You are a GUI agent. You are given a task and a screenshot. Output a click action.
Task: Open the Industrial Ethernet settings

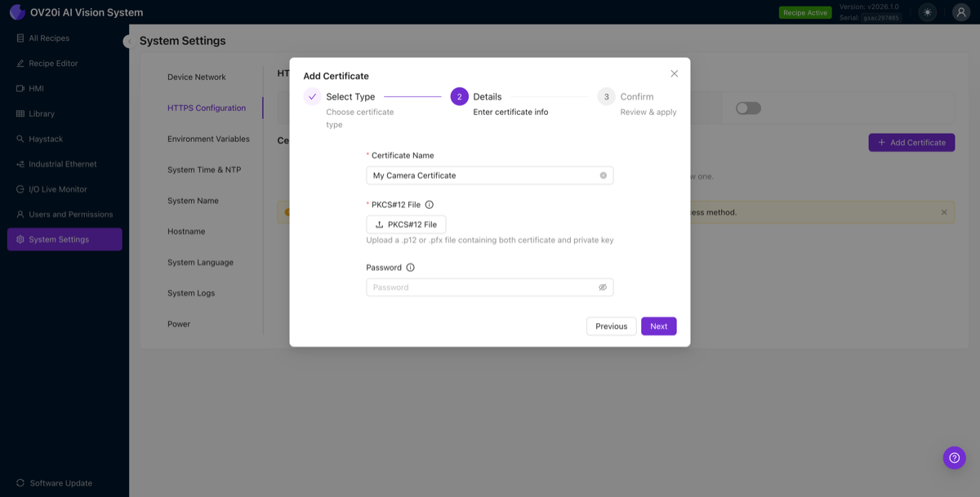tap(60, 163)
